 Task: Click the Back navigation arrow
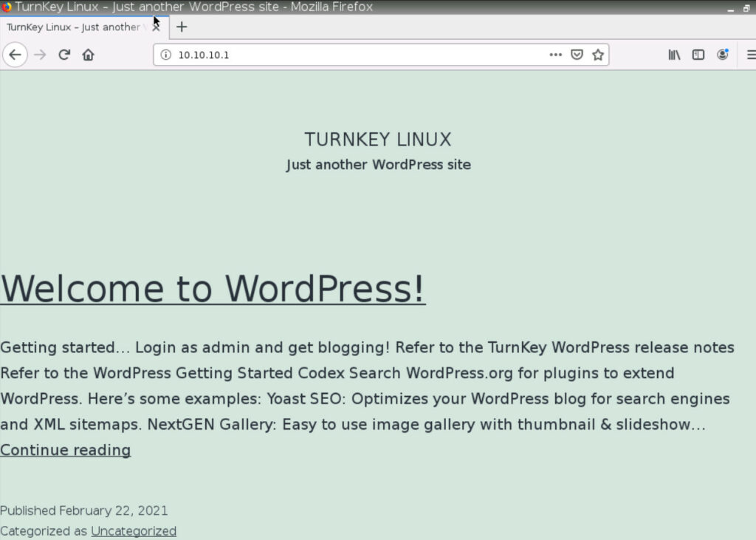(15, 55)
